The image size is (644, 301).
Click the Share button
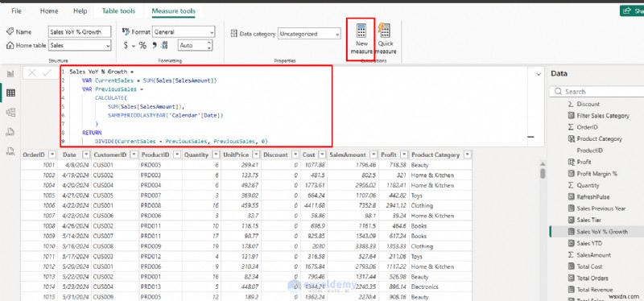(x=632, y=10)
